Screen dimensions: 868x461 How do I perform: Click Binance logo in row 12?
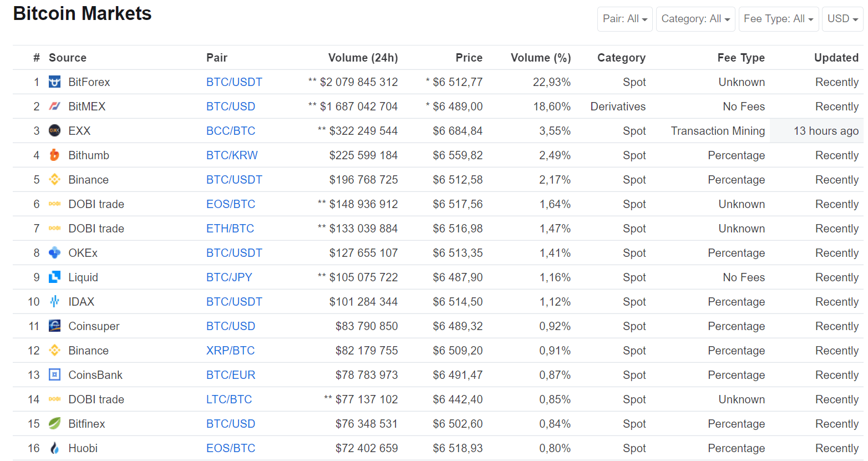(x=54, y=351)
